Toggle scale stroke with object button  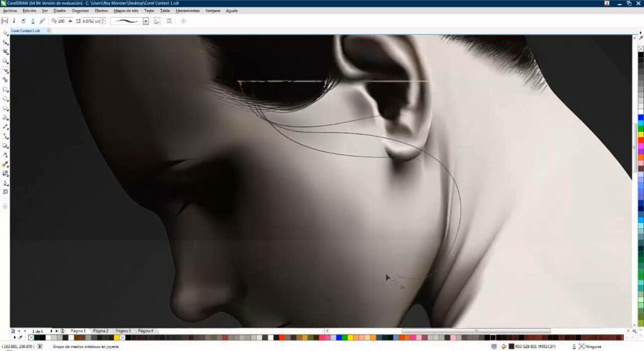point(157,21)
